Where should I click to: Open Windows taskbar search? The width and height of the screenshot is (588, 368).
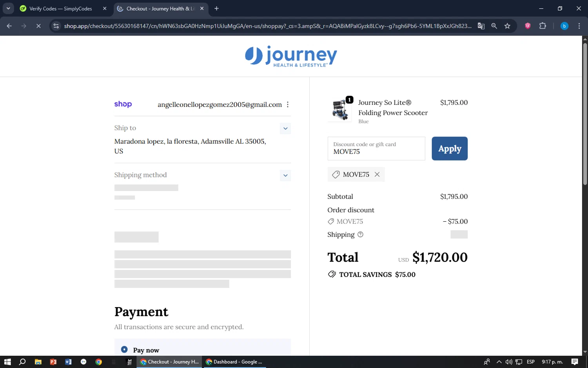tap(22, 362)
